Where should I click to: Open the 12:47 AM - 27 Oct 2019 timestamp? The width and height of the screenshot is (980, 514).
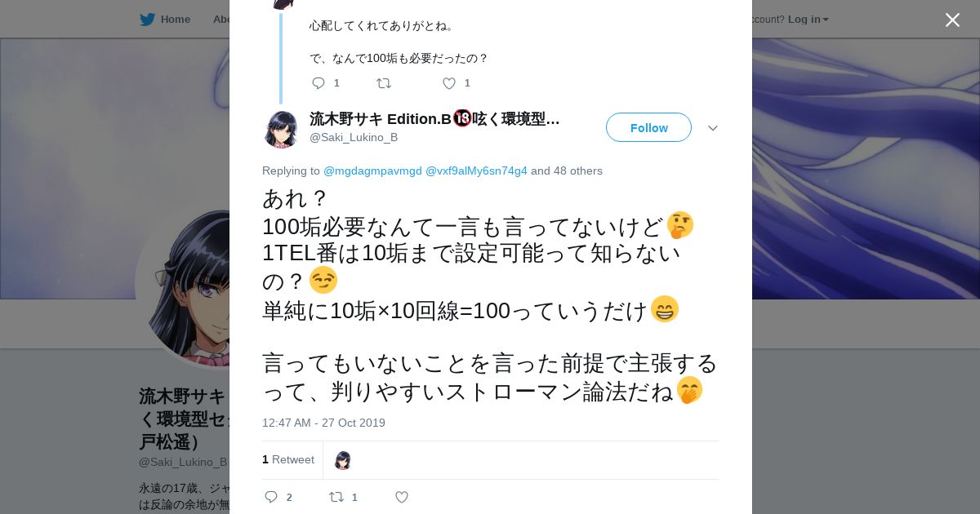coord(323,423)
